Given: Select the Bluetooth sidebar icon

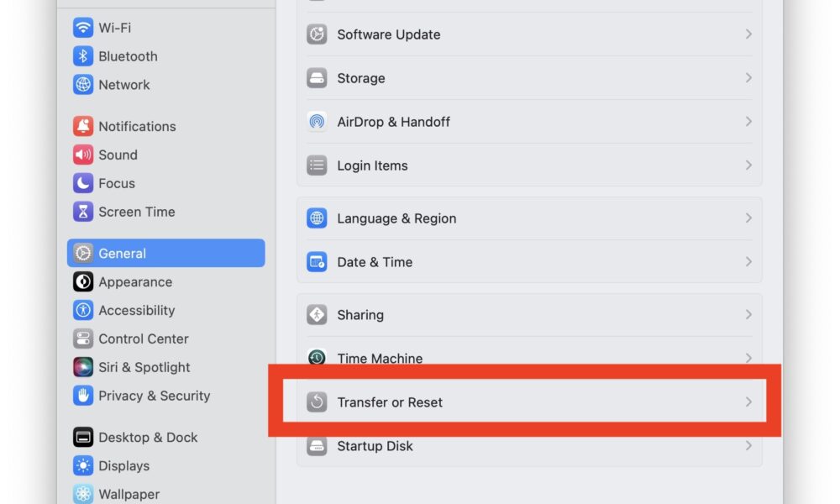Looking at the screenshot, I should pos(83,56).
